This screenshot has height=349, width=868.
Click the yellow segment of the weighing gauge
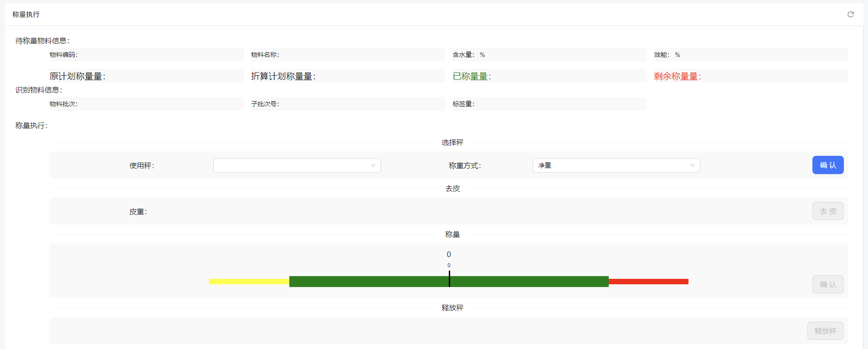249,282
